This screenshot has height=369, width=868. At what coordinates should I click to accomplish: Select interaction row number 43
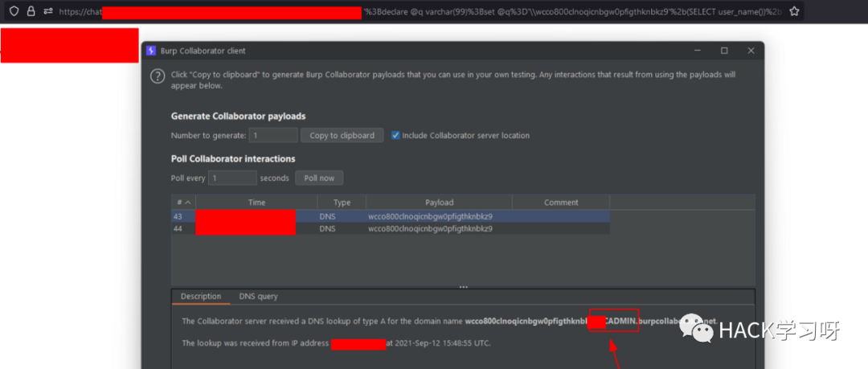[391, 216]
